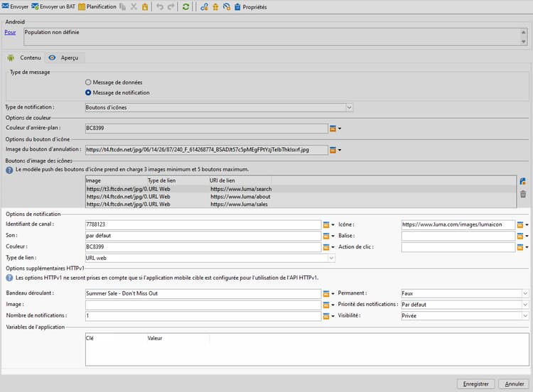Screen dimensions: 533x392
Task: Expand the Type de notification dropdown
Action: click(x=349, y=107)
